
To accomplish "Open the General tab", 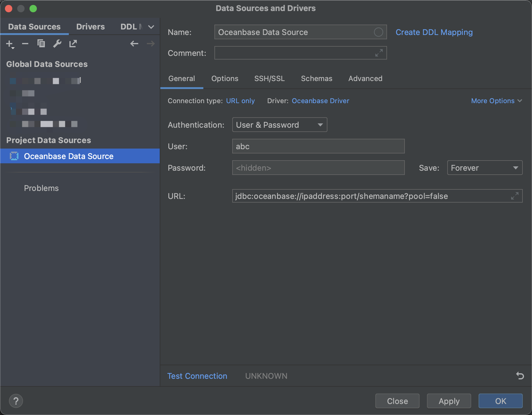I will tap(182, 79).
